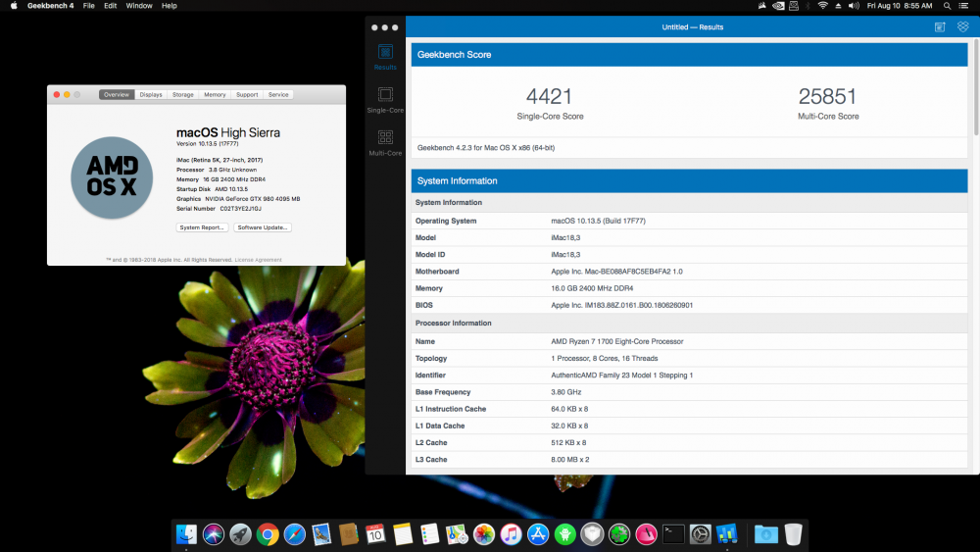
Task: Click the BIOS value IM183.88Z
Action: click(x=622, y=305)
